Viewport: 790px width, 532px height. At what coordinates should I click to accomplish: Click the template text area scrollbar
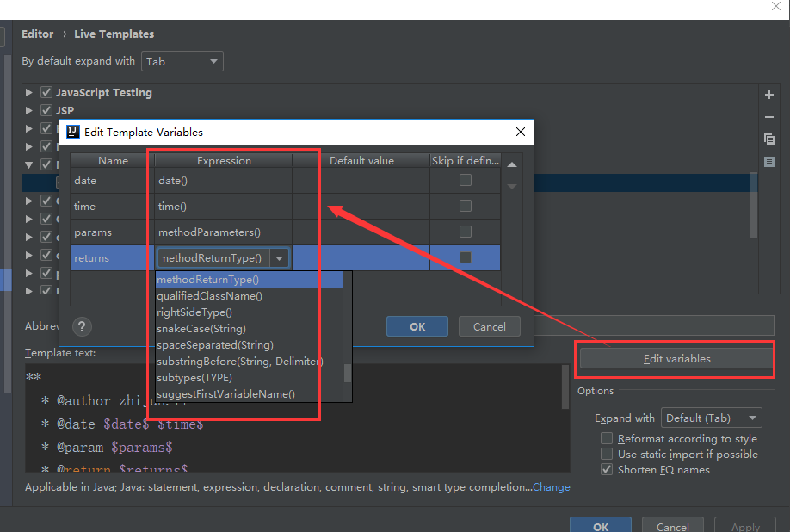coord(565,387)
